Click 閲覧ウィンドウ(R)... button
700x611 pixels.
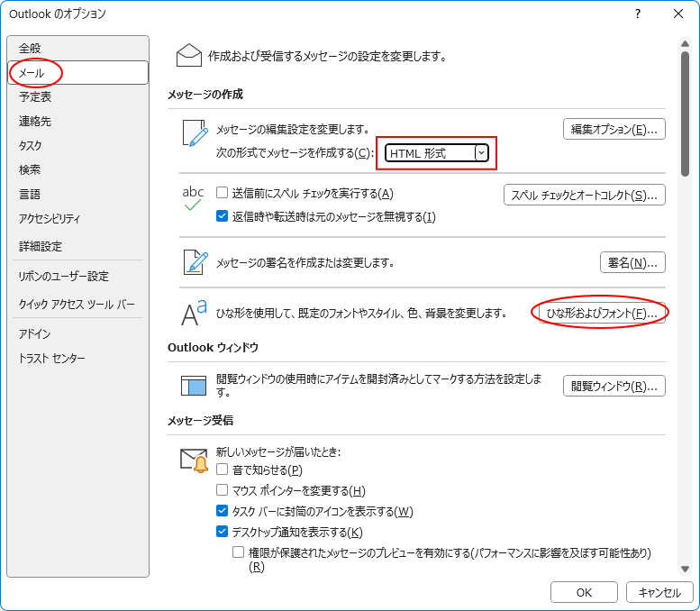[x=614, y=386]
